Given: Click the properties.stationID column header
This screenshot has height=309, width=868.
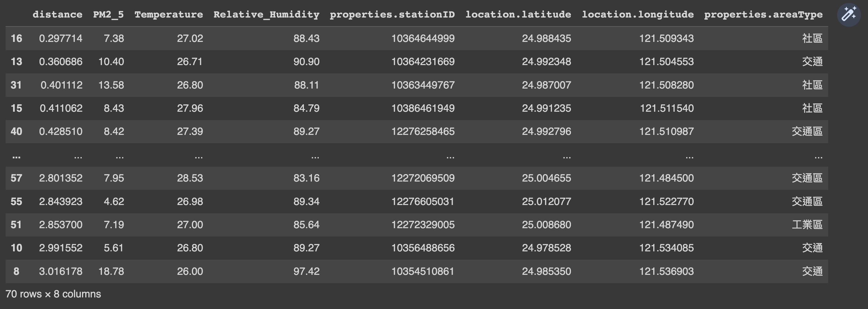Looking at the screenshot, I should click(392, 15).
